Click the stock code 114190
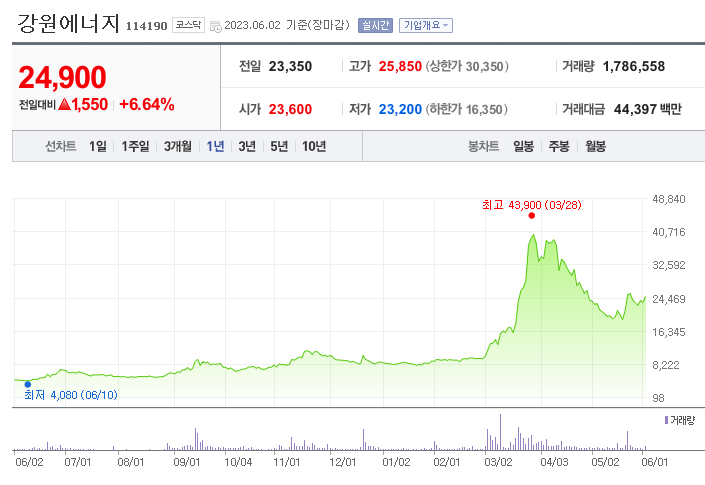705x485 pixels. [x=147, y=26]
